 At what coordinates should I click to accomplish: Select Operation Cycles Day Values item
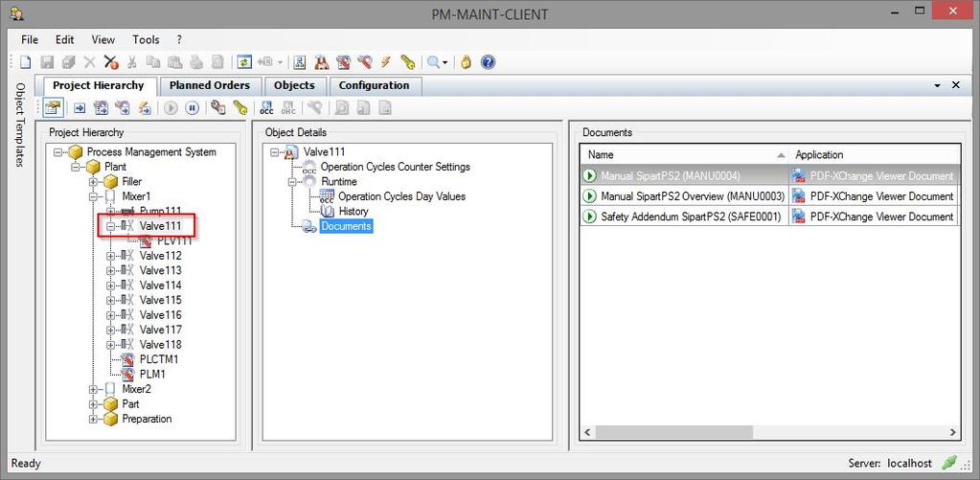402,196
